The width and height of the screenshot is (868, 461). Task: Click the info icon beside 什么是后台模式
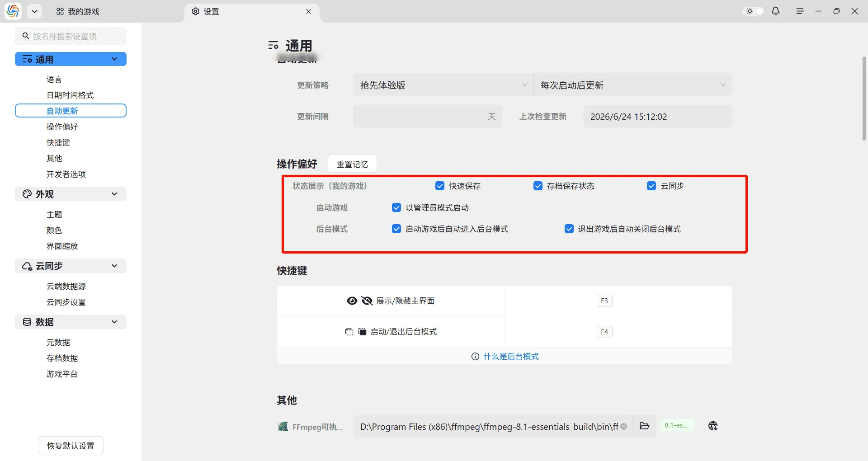(x=475, y=357)
